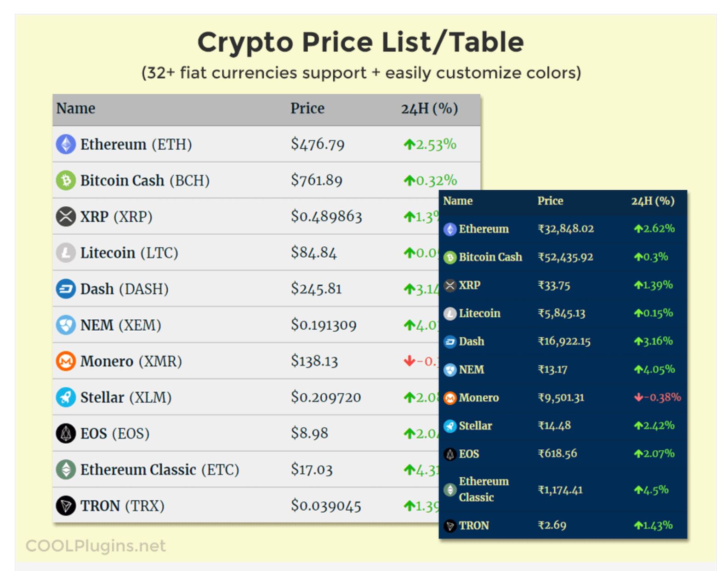
Task: Click the Ethereum coin icon in light table
Action: (66, 144)
